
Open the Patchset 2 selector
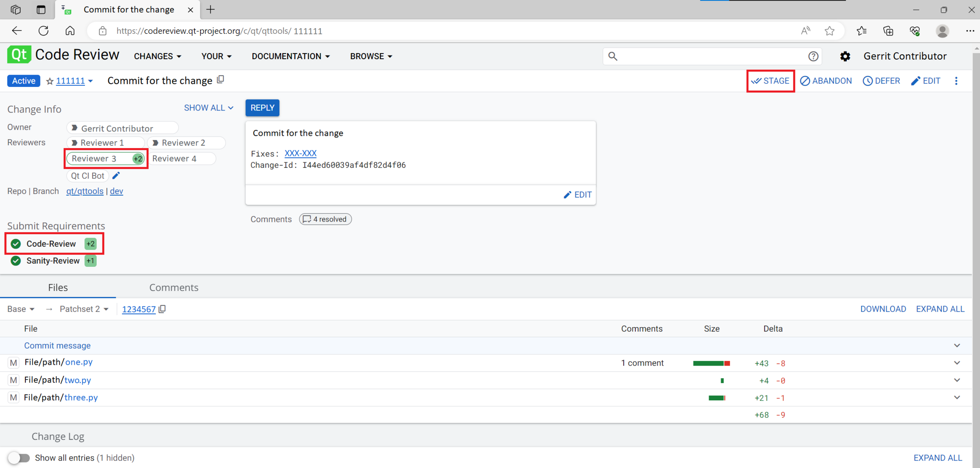tap(83, 309)
